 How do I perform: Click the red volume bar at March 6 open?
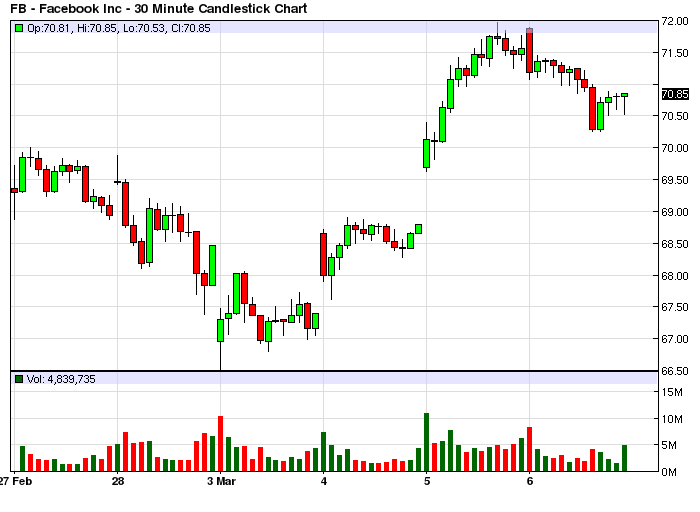click(529, 449)
